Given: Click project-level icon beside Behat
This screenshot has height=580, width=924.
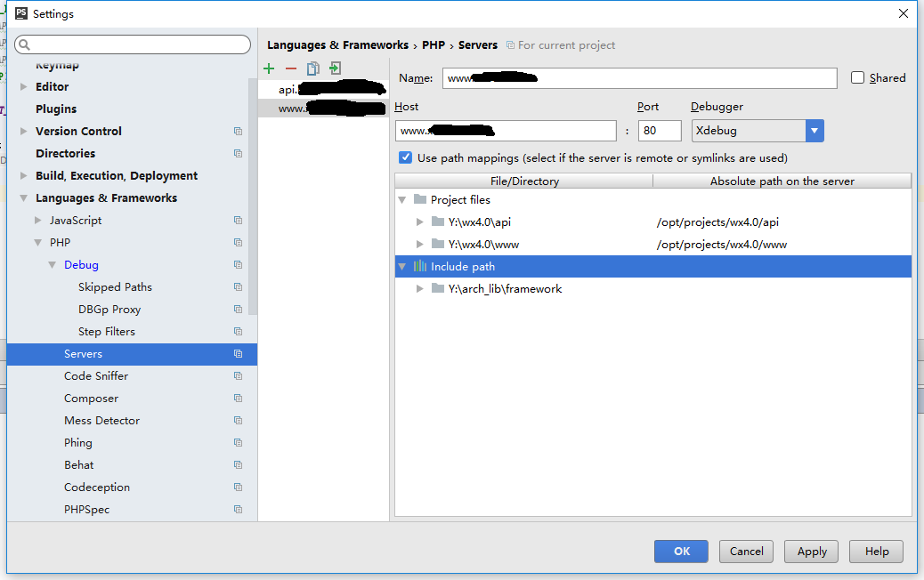Looking at the screenshot, I should 238,465.
